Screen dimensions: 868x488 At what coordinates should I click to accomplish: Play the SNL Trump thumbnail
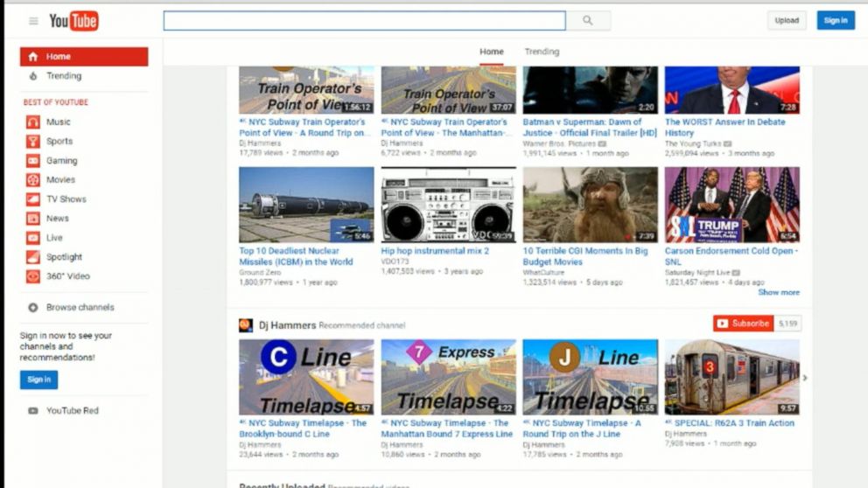[x=731, y=205]
